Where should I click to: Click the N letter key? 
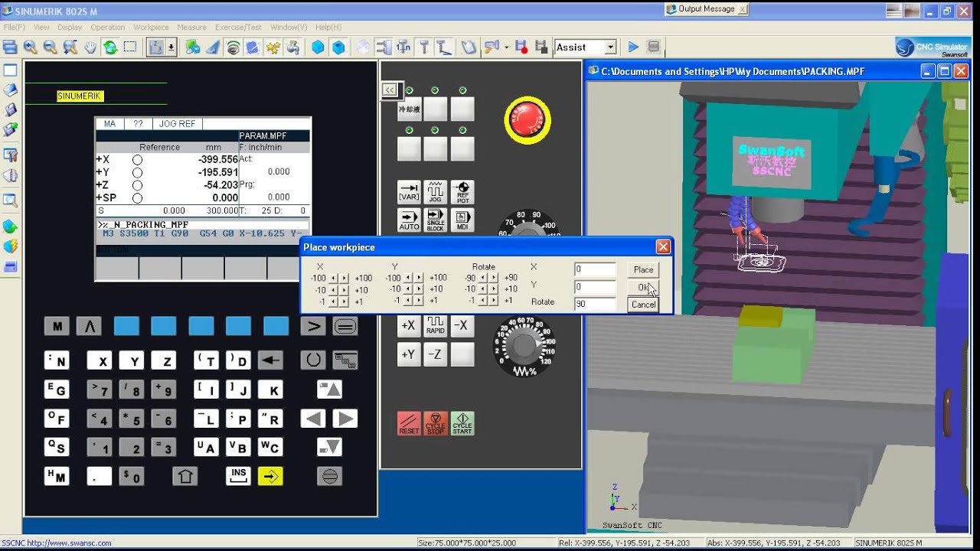tap(57, 360)
